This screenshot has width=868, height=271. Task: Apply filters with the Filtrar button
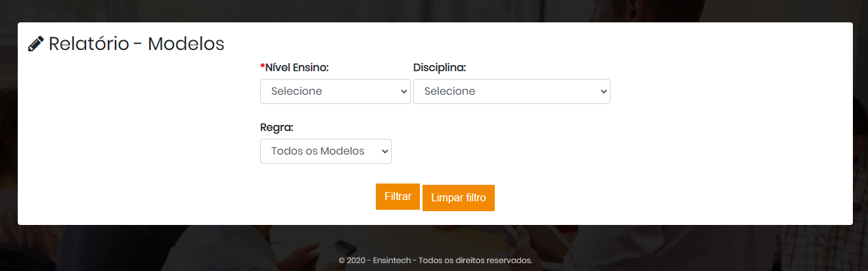(x=398, y=197)
